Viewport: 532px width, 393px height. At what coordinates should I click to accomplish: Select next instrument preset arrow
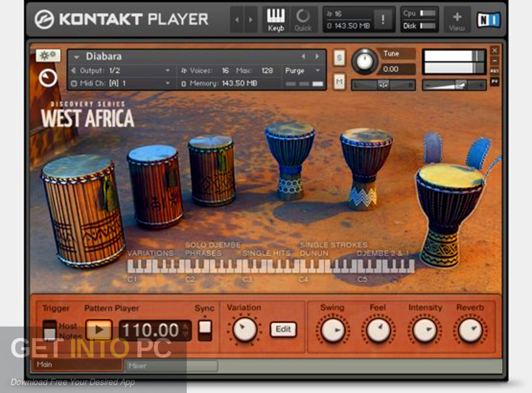(x=317, y=56)
